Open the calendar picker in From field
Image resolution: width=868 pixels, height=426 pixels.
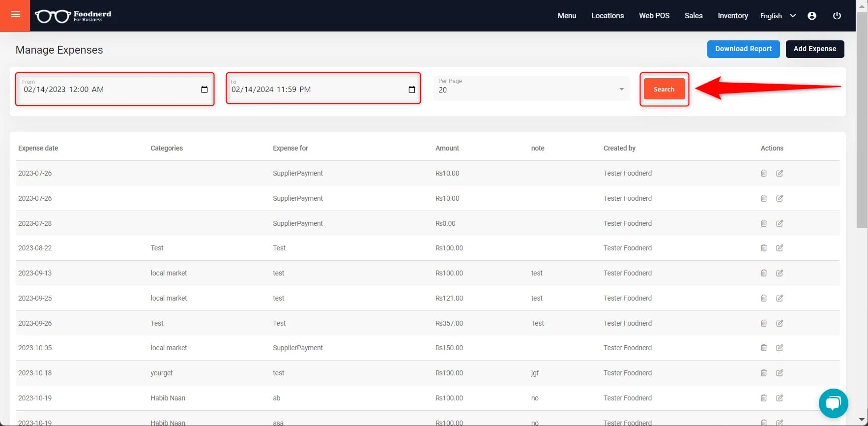coord(204,90)
